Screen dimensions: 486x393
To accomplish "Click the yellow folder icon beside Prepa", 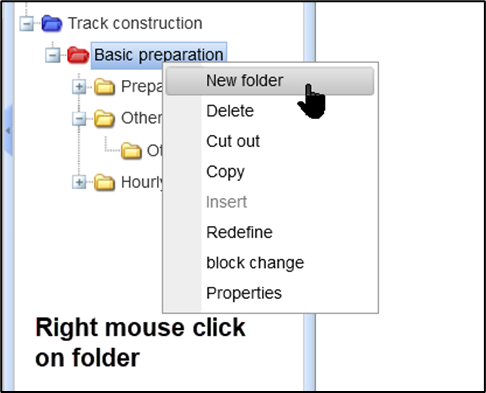I will point(104,87).
